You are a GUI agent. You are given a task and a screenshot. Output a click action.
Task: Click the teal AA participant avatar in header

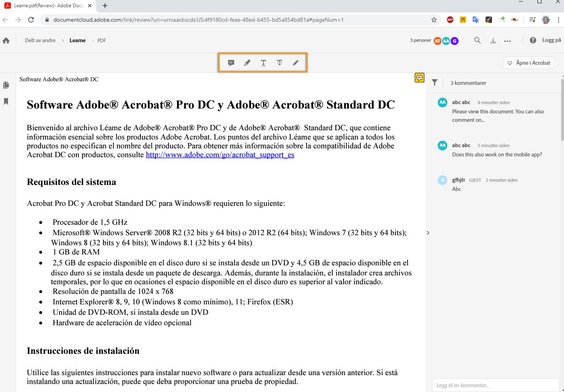coord(446,41)
